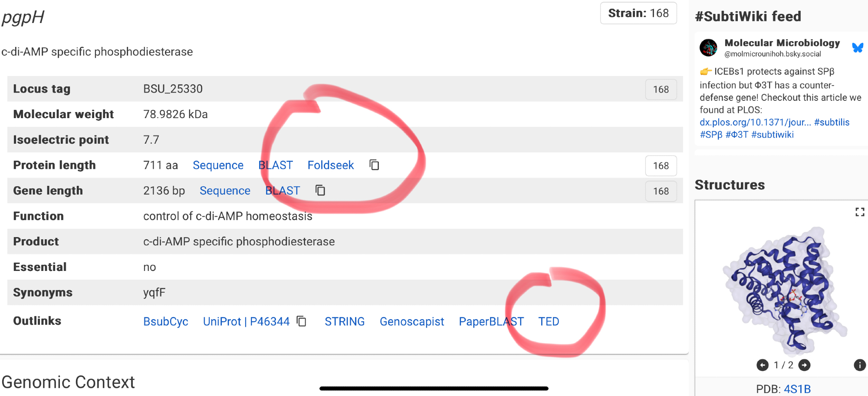Viewport: 868px width, 396px height.
Task: Open the Foldseek link
Action: pyautogui.click(x=330, y=165)
